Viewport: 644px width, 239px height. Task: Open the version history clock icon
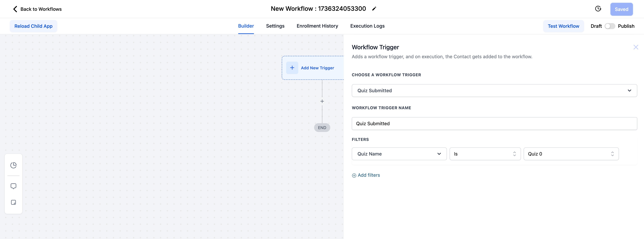tap(598, 9)
